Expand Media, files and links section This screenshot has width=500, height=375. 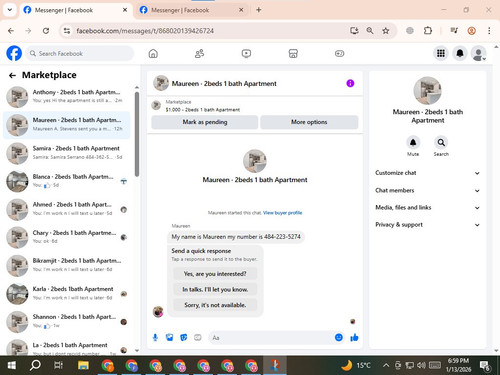pos(427,208)
